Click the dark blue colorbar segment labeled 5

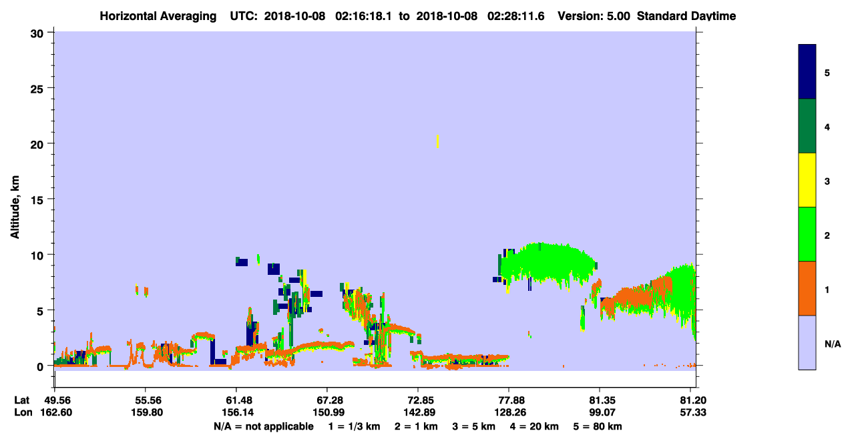tap(807, 71)
